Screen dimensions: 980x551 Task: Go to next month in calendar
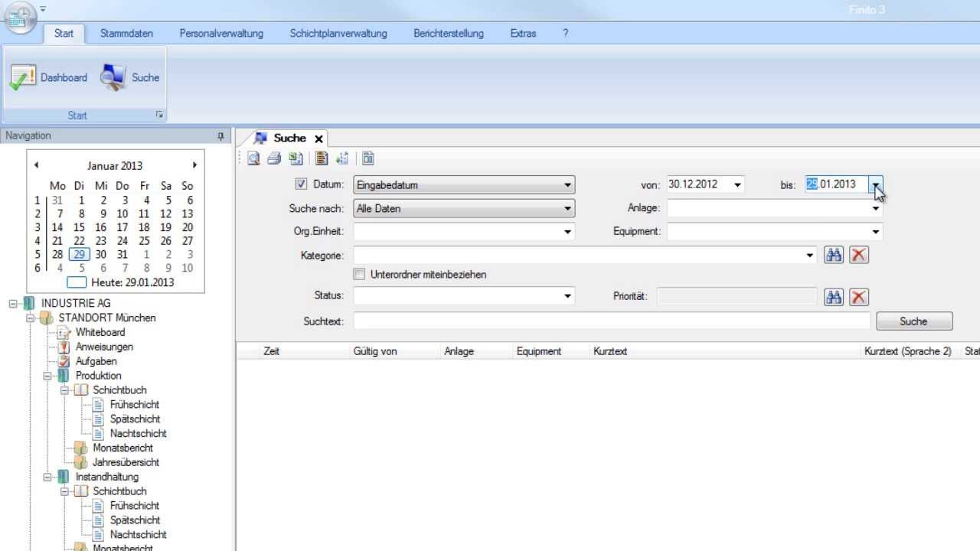coord(194,165)
